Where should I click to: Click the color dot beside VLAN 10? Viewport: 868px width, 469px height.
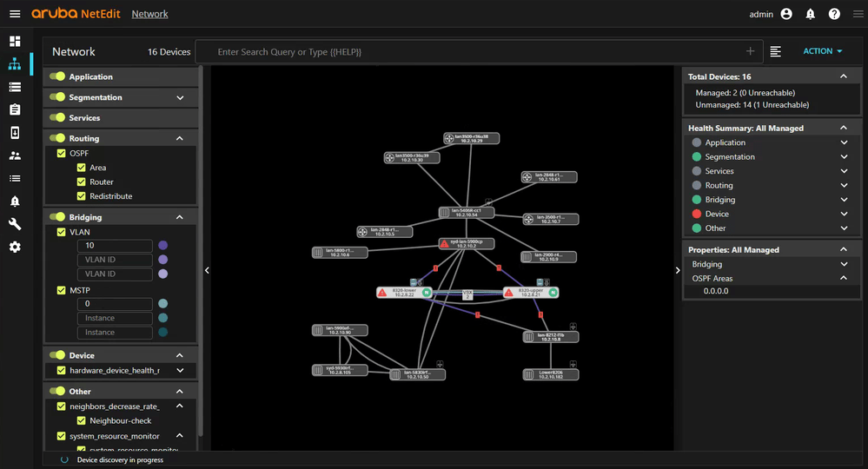[x=162, y=246]
